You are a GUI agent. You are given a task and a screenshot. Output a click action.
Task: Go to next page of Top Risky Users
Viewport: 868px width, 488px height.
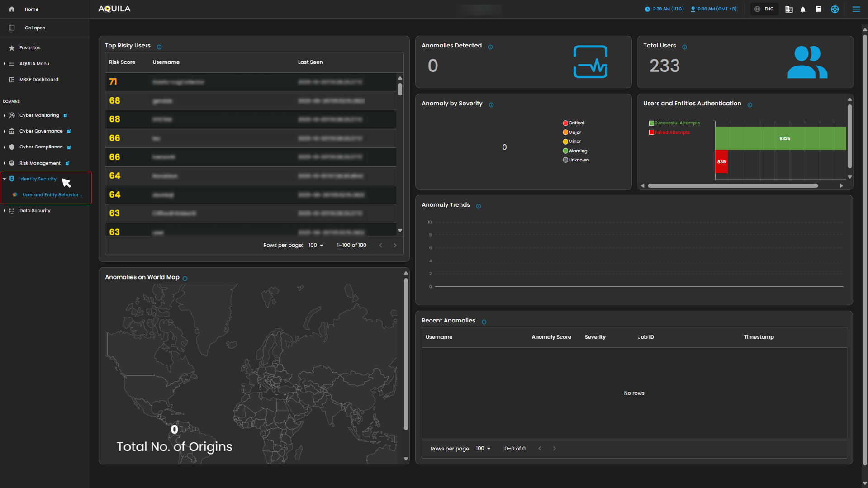point(395,245)
